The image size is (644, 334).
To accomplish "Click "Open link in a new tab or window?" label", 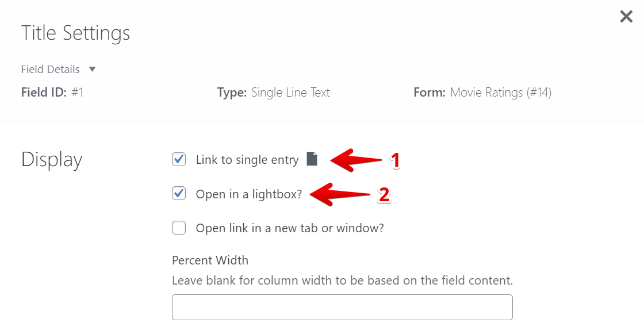I will point(289,228).
